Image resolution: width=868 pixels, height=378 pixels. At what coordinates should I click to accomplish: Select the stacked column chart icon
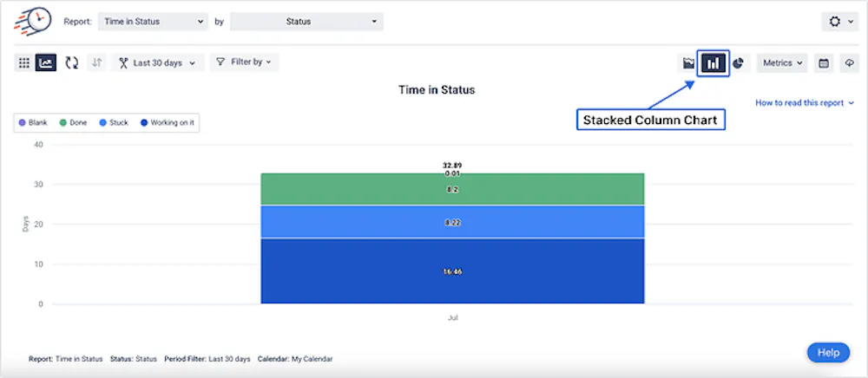coord(713,63)
